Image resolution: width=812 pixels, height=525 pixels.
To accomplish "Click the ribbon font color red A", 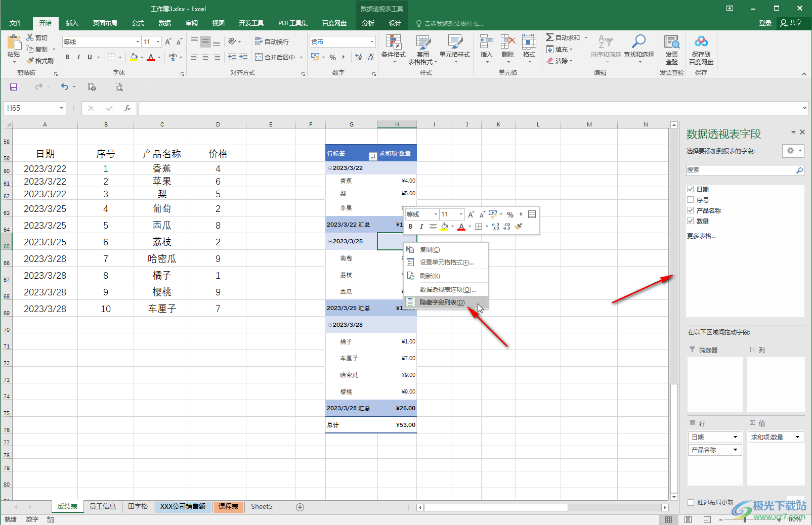I will (151, 57).
